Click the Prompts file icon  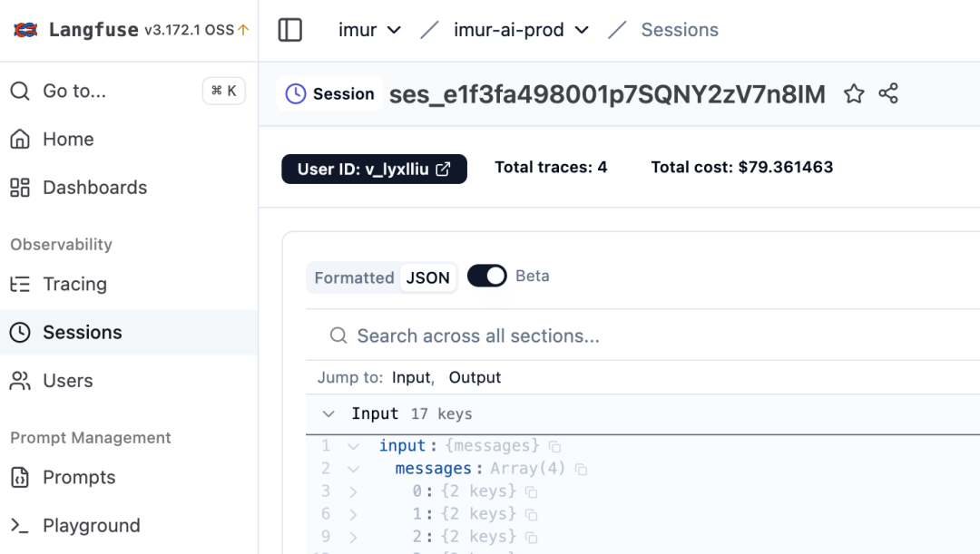[20, 477]
